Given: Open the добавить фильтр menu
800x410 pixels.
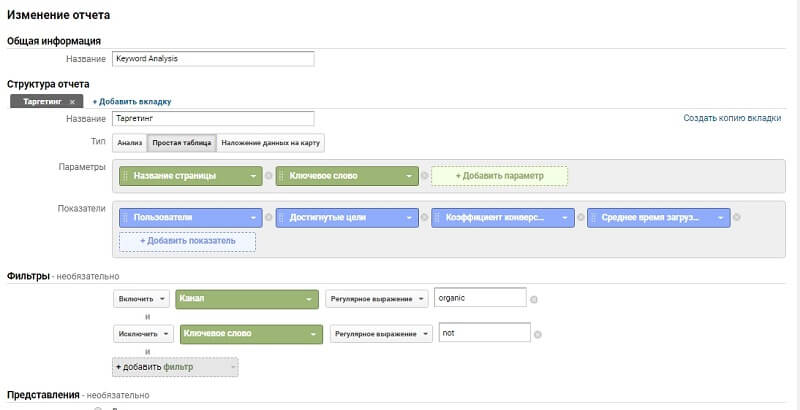Looking at the screenshot, I should tap(176, 367).
